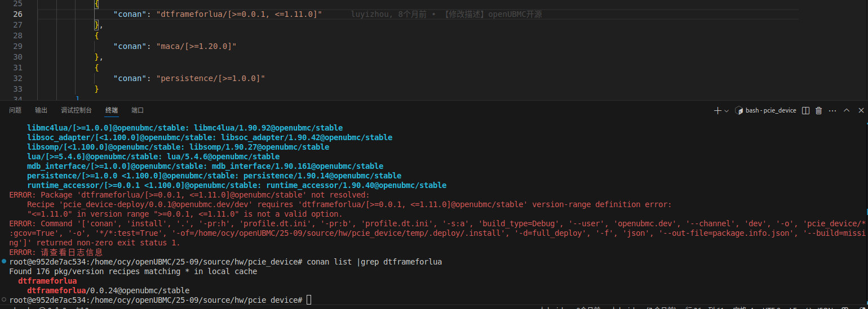Close the bottom panel
Viewport: 868px width, 309px height.
point(860,111)
